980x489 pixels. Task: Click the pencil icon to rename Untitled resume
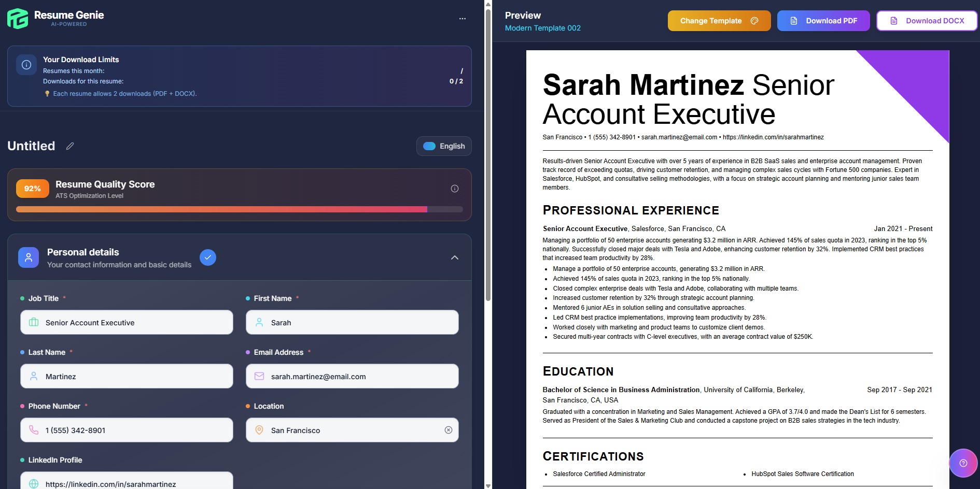tap(70, 146)
